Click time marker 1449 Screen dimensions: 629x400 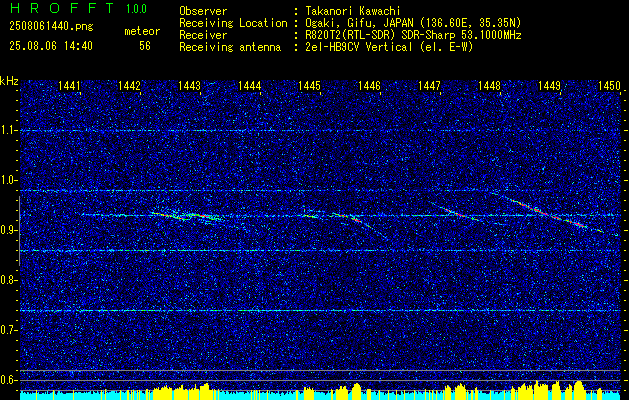tap(549, 85)
